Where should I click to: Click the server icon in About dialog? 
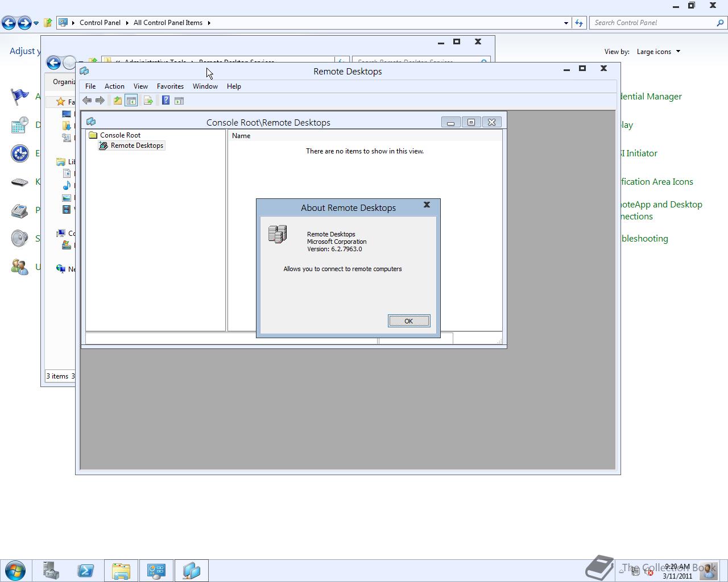(x=278, y=234)
